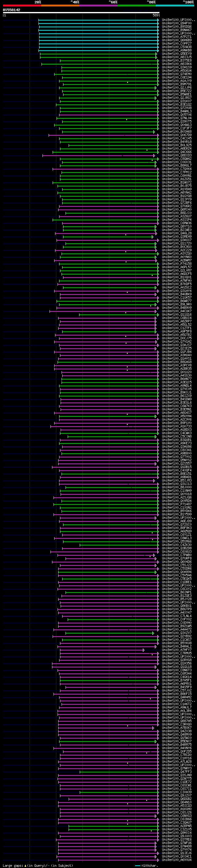This screenshot has height=868, width=197.
Task: Click the label UniRef100_B8GAG8
Action: point(176,362)
